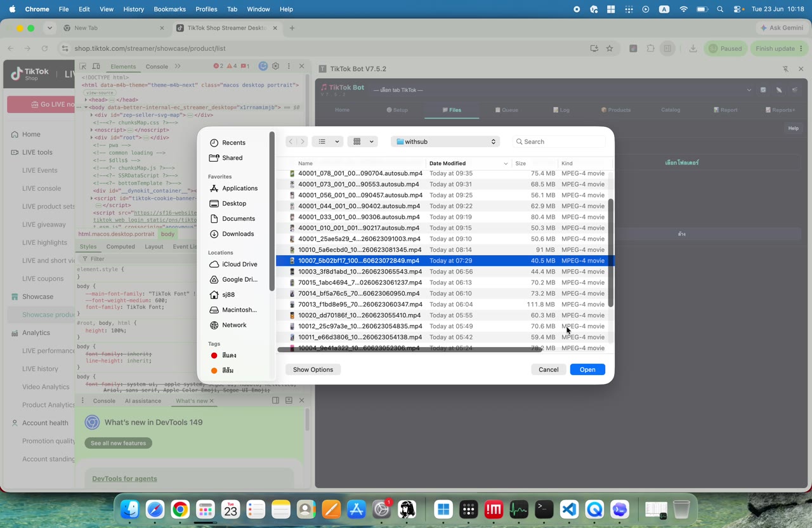812x528 pixels.
Task: Click Help in the TikTok Bot panel
Action: 793,128
